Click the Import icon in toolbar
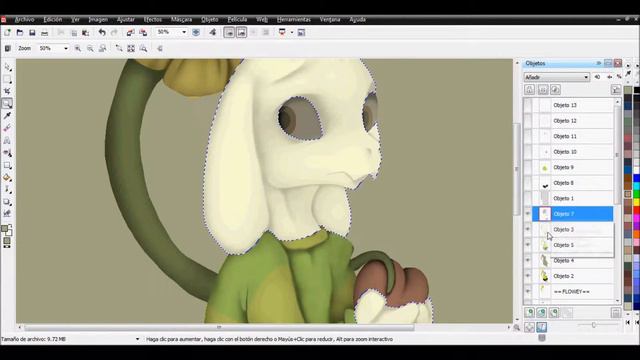This screenshot has height=360, width=640. point(130,32)
